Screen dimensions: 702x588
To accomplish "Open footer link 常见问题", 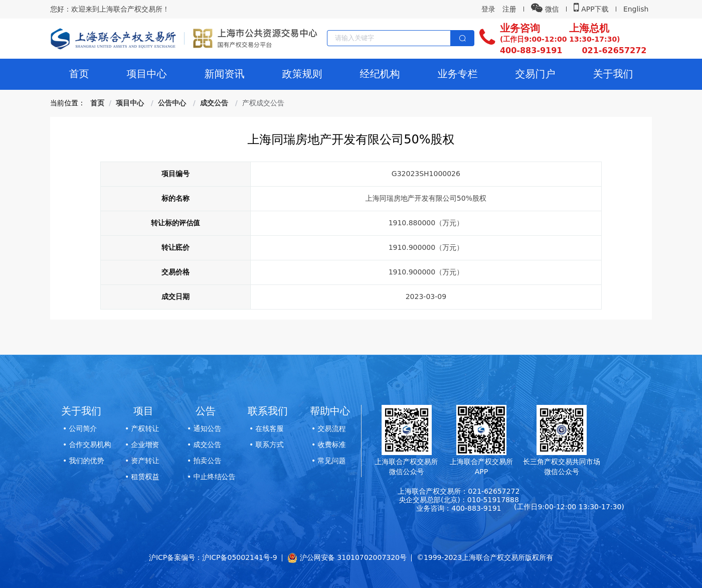I will pyautogui.click(x=331, y=461).
